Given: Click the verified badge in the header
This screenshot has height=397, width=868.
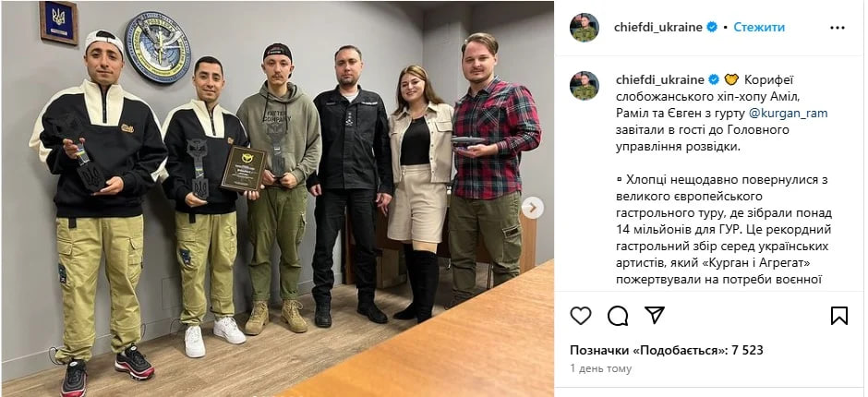Looking at the screenshot, I should [x=712, y=27].
